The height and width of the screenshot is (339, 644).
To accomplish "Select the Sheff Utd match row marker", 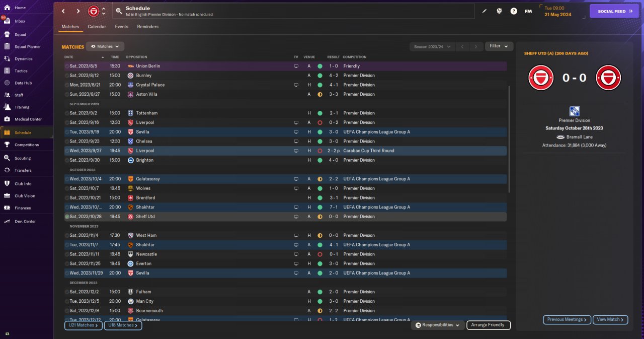I will click(67, 217).
